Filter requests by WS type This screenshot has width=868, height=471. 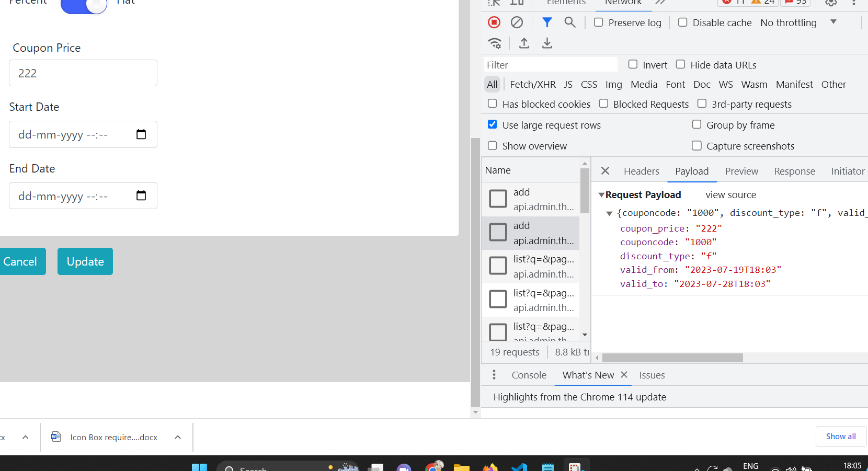click(726, 84)
